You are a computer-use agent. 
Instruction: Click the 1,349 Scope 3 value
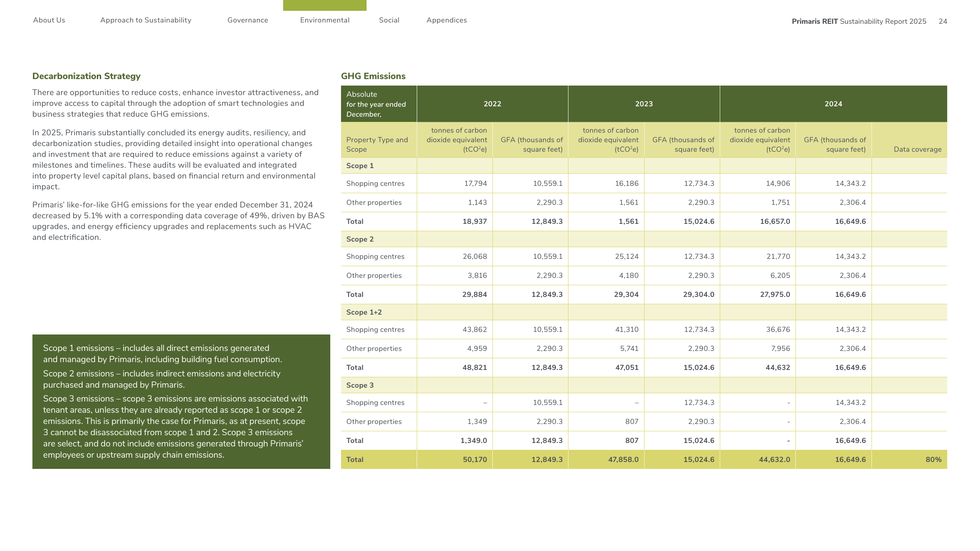tap(477, 422)
